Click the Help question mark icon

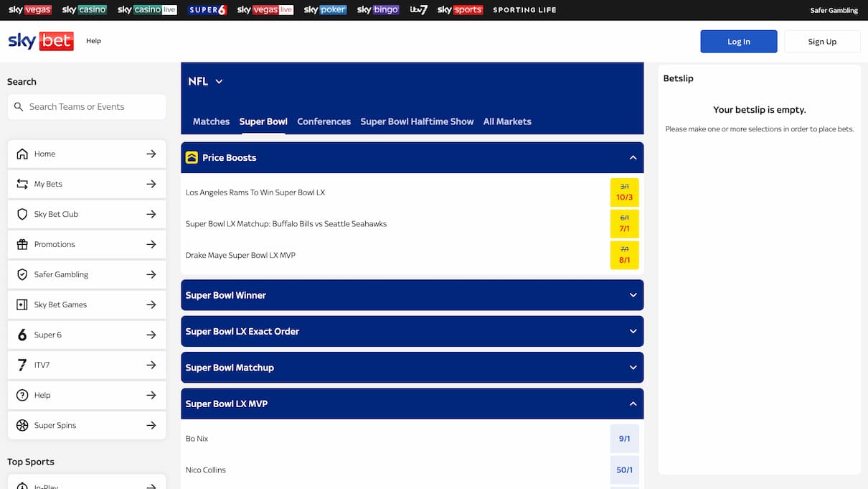22,395
